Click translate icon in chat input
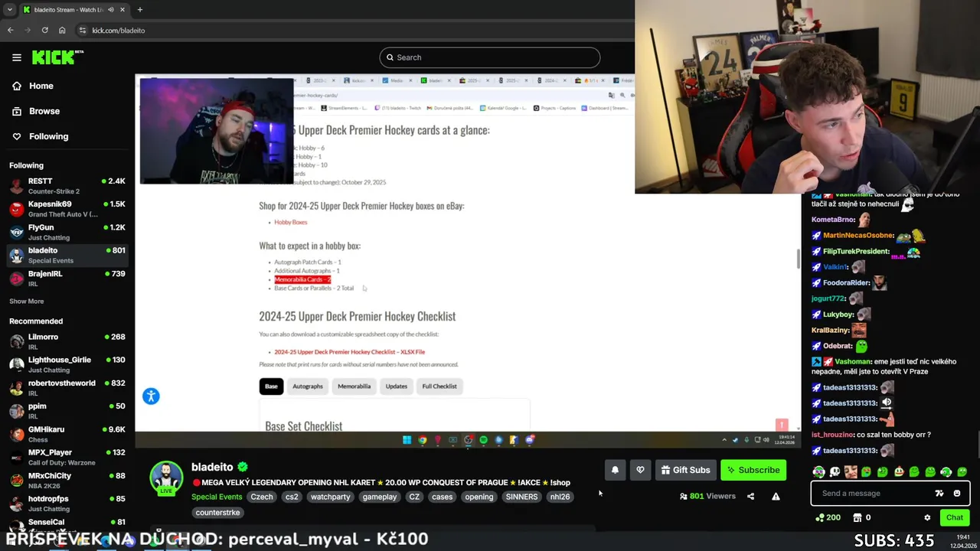Viewport: 980px width, 551px height. point(939,494)
